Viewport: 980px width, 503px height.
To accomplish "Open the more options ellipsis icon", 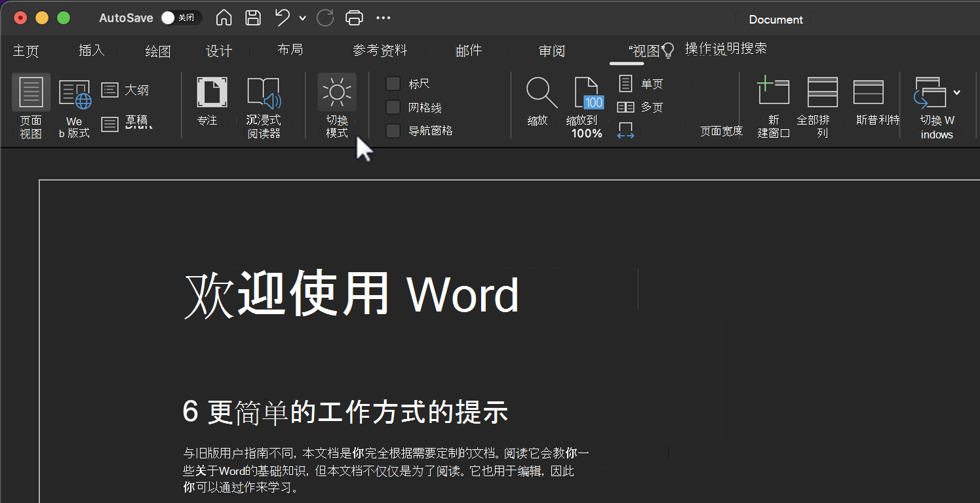I will click(383, 18).
